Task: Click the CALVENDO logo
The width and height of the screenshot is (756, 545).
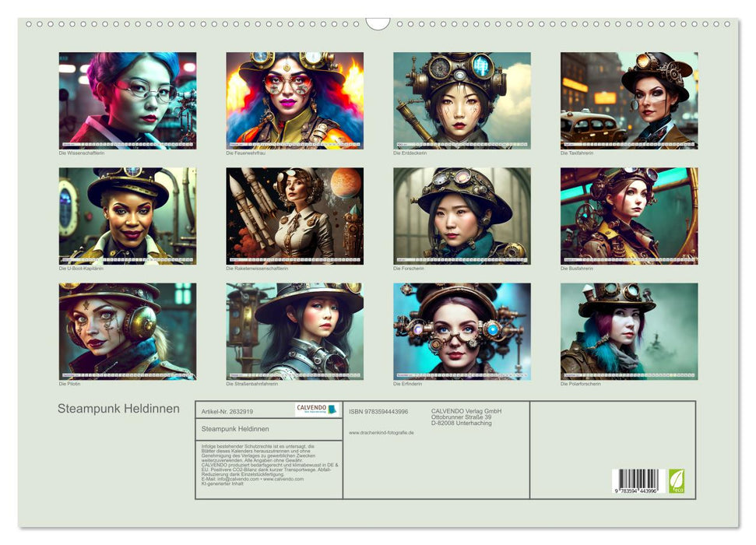Action: 317,410
